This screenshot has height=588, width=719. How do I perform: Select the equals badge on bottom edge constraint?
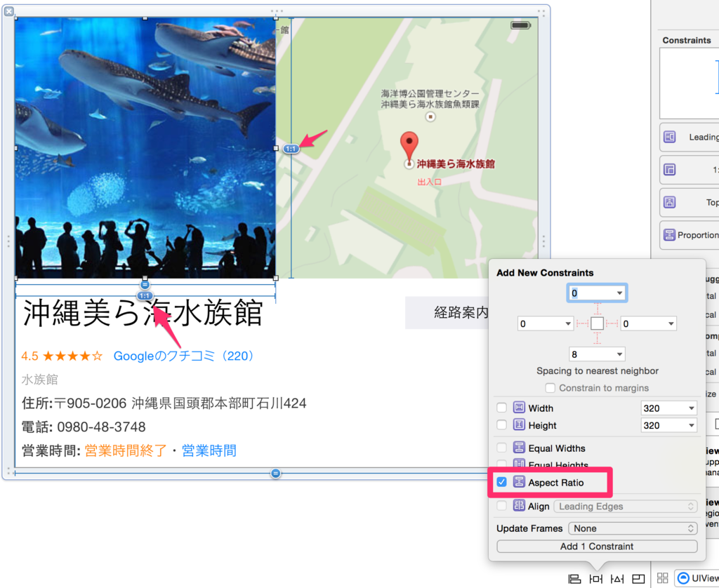[275, 473]
